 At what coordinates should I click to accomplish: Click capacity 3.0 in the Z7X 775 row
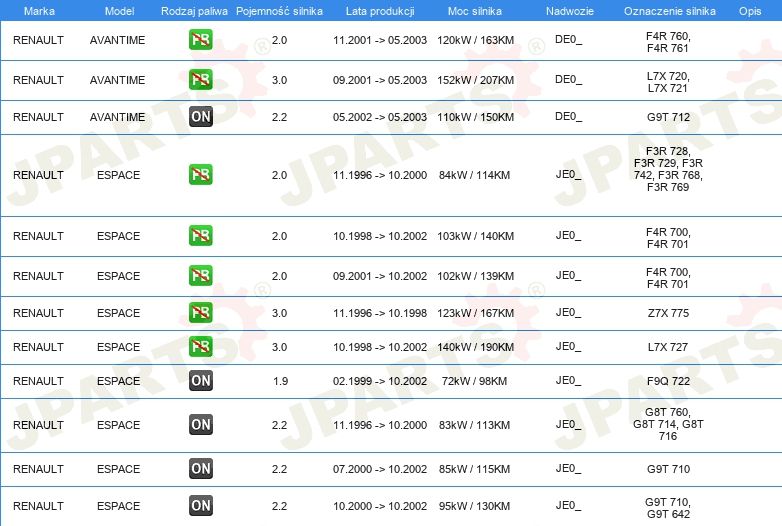pos(279,313)
